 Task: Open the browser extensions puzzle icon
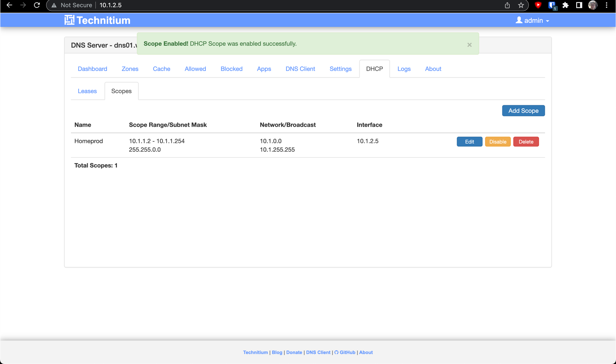pos(565,5)
